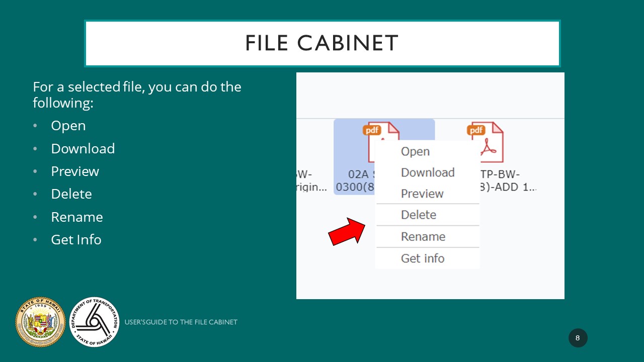Click the page number 8 badge
Viewport: 644px width, 362px height.
click(x=578, y=338)
